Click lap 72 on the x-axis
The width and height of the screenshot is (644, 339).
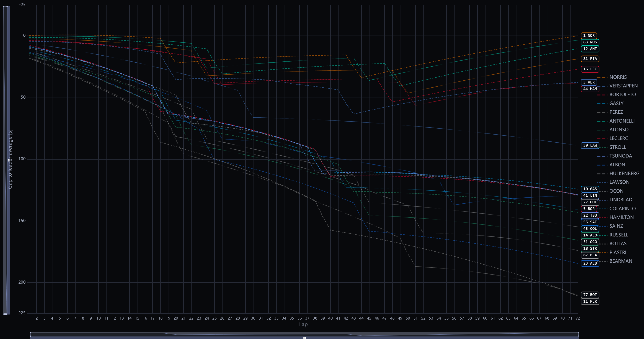(x=578, y=318)
